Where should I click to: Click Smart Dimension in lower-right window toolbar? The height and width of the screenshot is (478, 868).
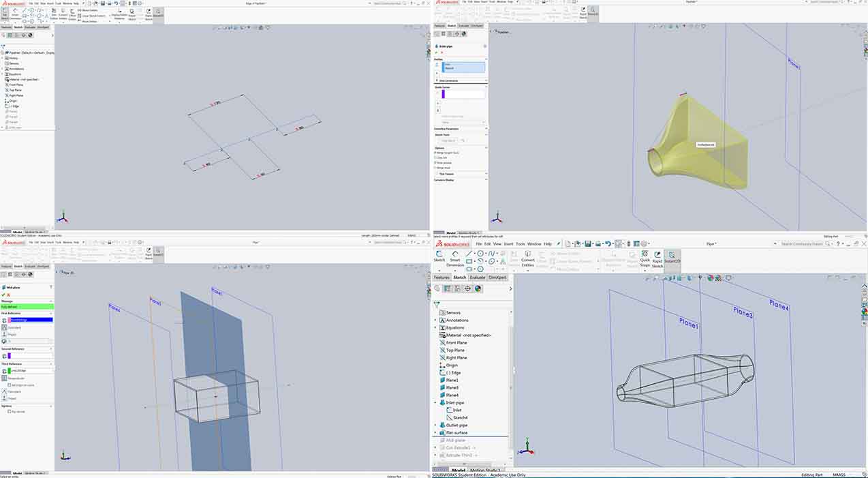click(454, 258)
